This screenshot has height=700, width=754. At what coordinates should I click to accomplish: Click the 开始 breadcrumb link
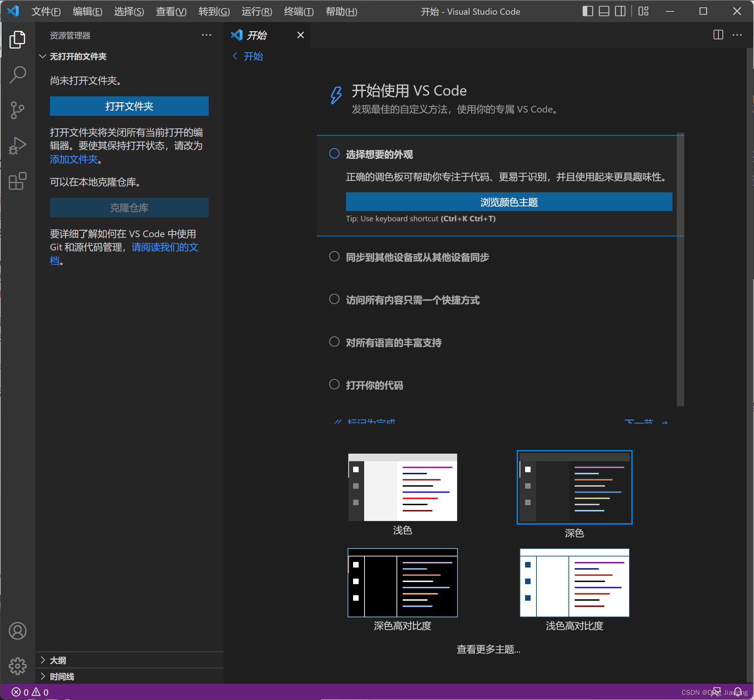click(x=253, y=57)
